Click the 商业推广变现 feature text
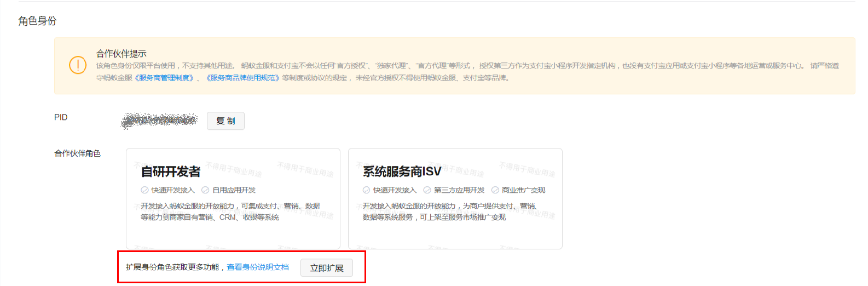 [x=523, y=190]
